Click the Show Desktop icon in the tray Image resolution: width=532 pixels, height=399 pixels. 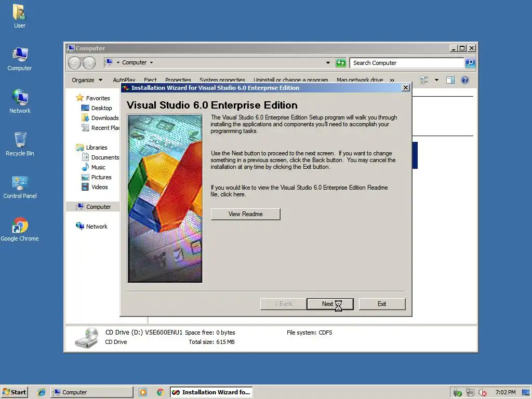[x=526, y=393]
